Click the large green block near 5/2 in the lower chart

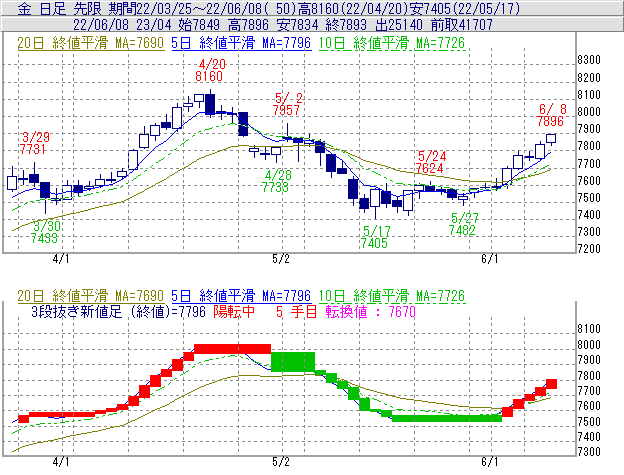[x=293, y=362]
